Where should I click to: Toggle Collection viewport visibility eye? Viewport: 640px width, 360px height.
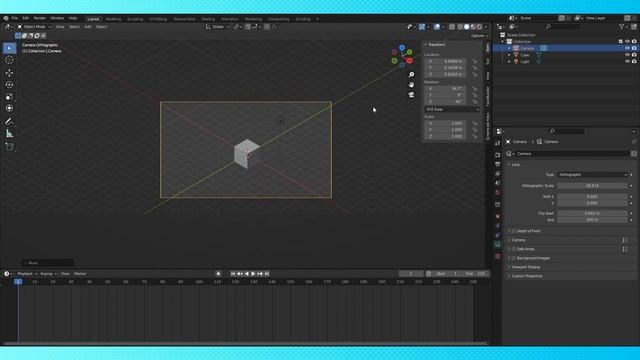click(x=627, y=42)
